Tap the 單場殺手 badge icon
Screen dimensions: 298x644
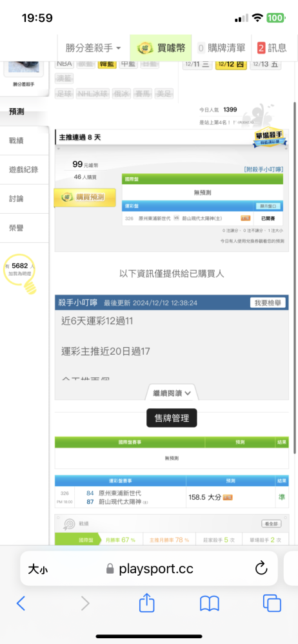[x=270, y=138]
